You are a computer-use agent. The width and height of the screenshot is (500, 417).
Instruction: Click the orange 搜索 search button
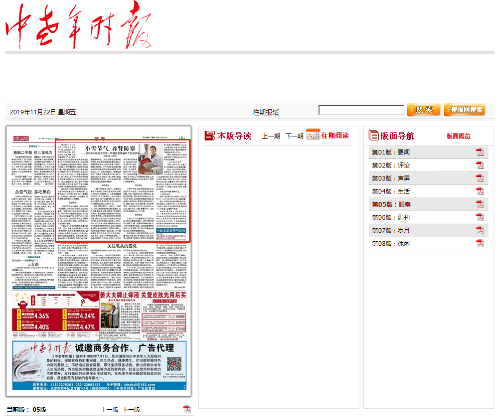[423, 110]
